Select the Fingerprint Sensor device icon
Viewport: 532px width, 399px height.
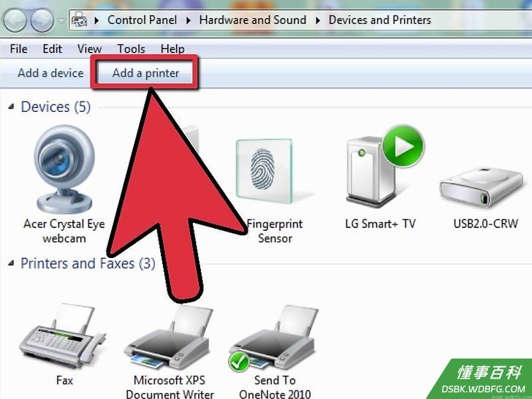pos(265,171)
